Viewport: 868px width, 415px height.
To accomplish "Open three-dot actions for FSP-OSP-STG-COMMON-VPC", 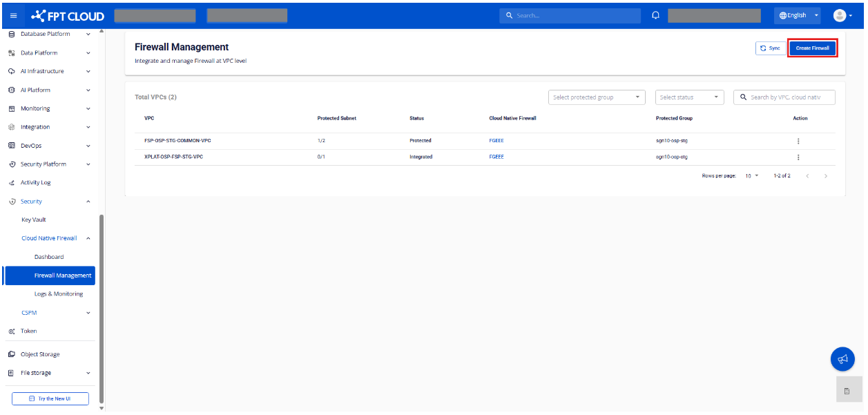I will (798, 141).
